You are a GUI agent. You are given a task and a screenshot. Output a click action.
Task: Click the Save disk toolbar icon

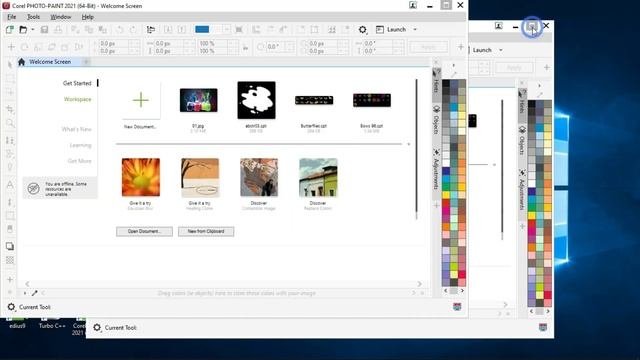point(44,29)
